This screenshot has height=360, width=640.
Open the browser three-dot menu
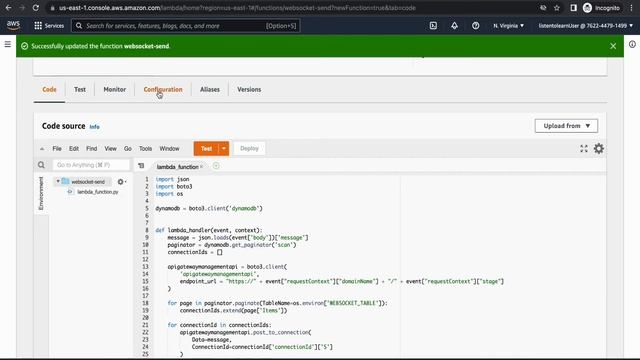pos(631,8)
